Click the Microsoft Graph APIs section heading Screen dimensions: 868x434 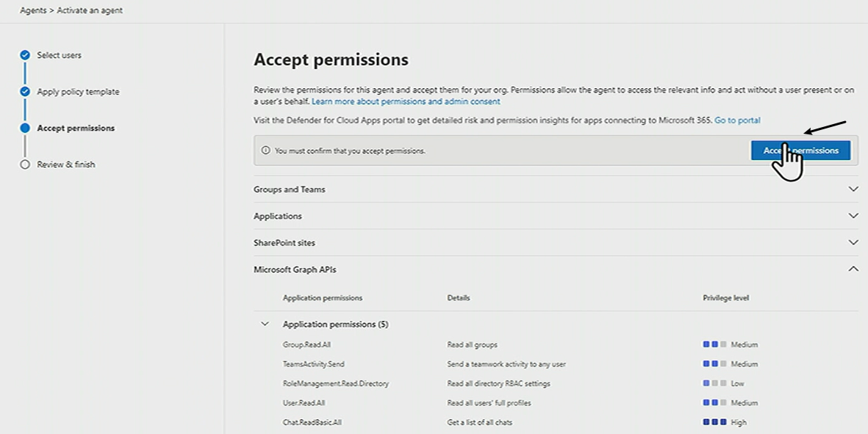(x=295, y=270)
